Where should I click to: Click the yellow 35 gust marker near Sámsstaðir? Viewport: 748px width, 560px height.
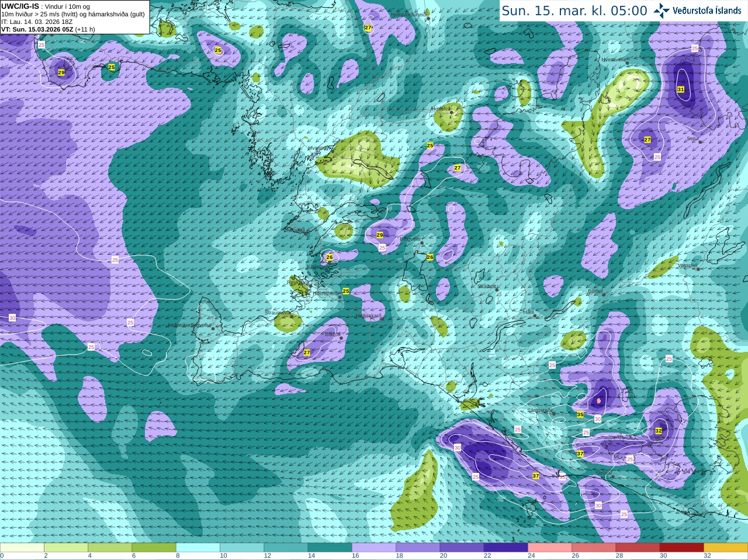tap(580, 414)
